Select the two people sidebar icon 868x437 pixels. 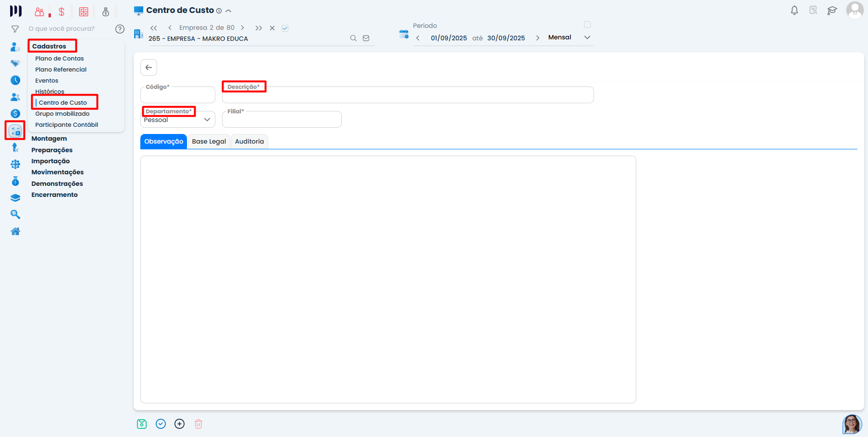[15, 97]
